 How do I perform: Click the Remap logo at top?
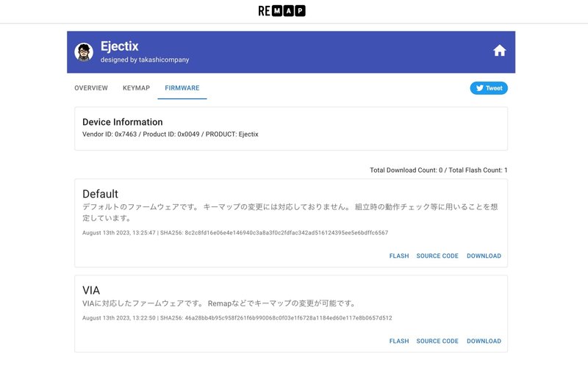(282, 11)
